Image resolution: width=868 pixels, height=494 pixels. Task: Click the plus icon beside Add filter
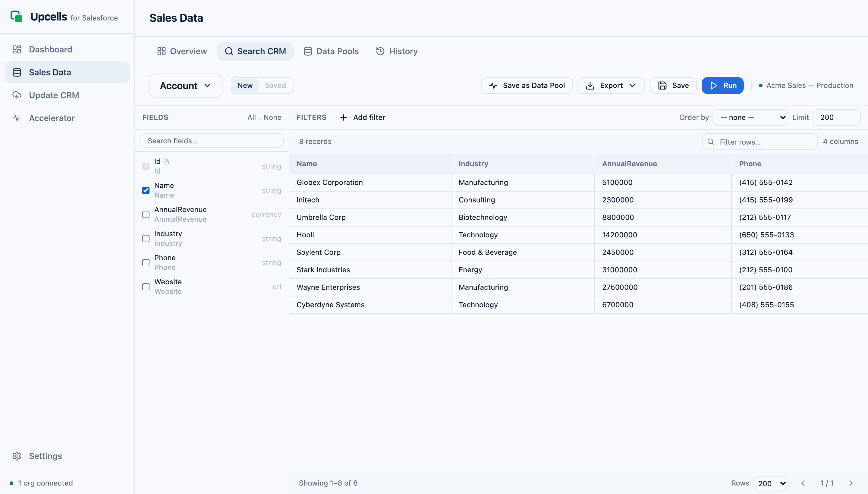click(344, 117)
